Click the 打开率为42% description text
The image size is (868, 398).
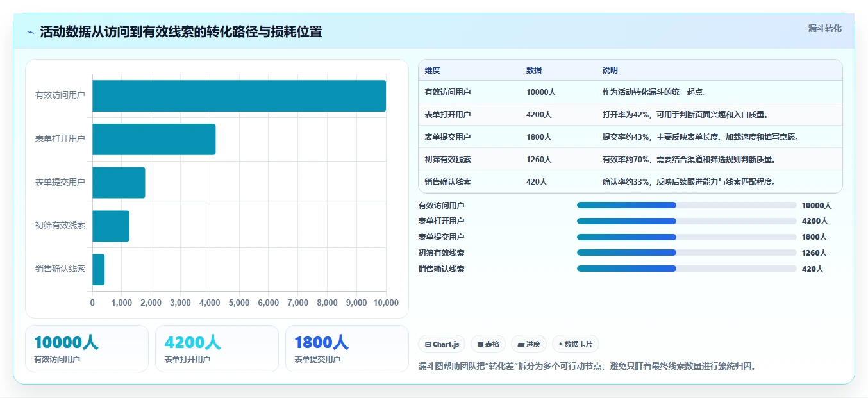pos(685,115)
